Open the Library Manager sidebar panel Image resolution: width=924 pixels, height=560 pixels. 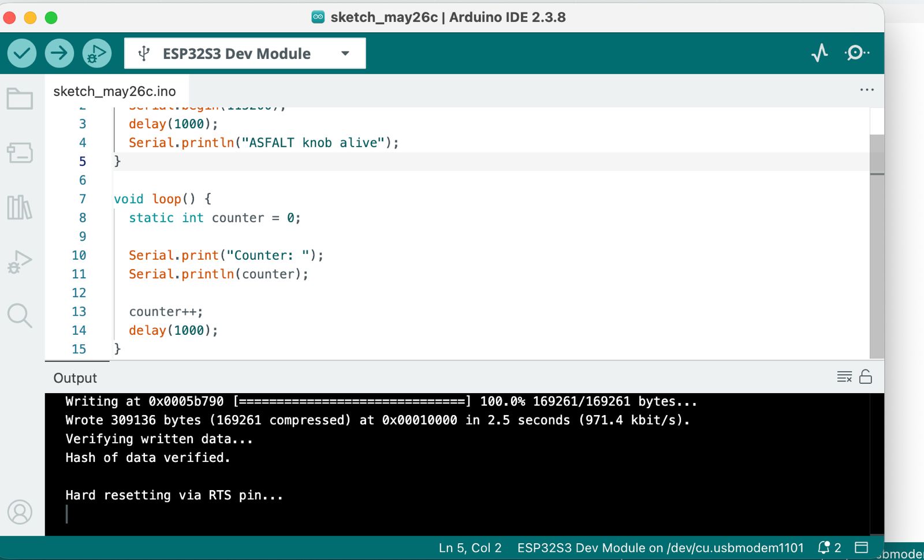coord(20,207)
